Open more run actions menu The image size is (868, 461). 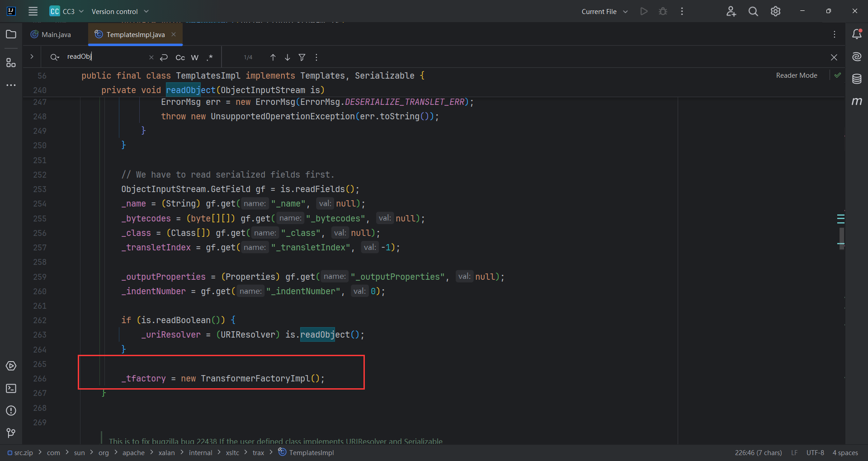point(682,11)
